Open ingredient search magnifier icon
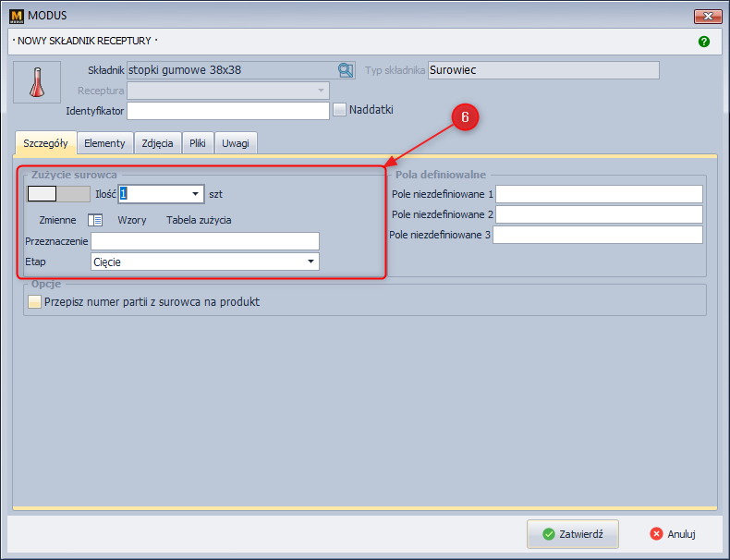Viewport: 730px width, 560px height. tap(346, 70)
